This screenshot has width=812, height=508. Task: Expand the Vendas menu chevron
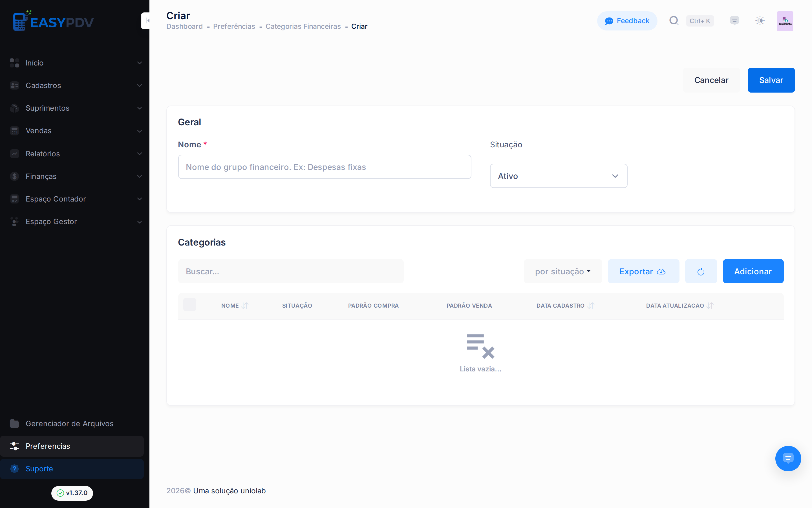click(139, 131)
